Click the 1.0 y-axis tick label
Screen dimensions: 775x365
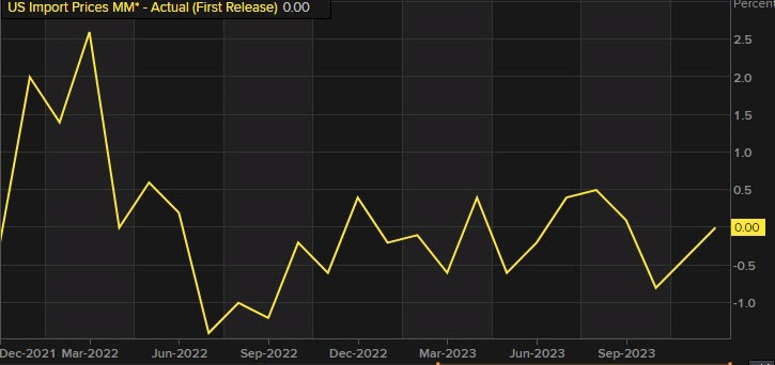point(743,153)
